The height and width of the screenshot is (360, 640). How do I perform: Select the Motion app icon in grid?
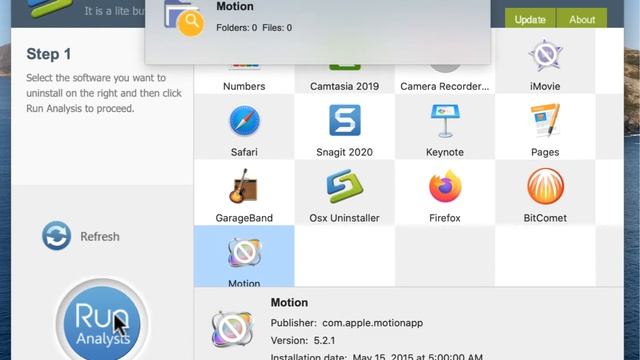[244, 253]
